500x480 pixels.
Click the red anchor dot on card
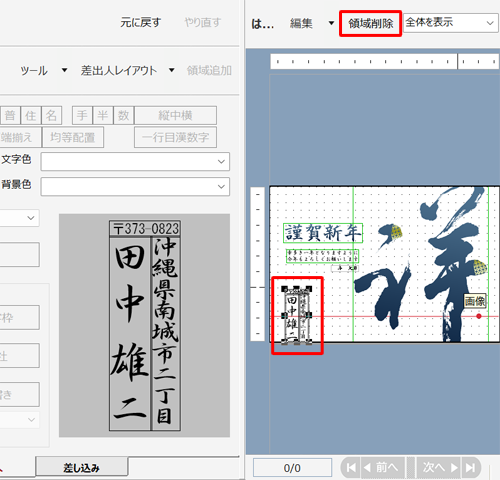[x=479, y=316]
